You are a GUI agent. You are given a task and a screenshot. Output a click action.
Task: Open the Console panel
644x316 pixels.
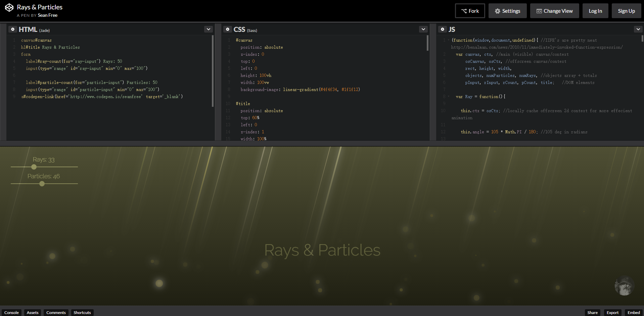coord(11,312)
